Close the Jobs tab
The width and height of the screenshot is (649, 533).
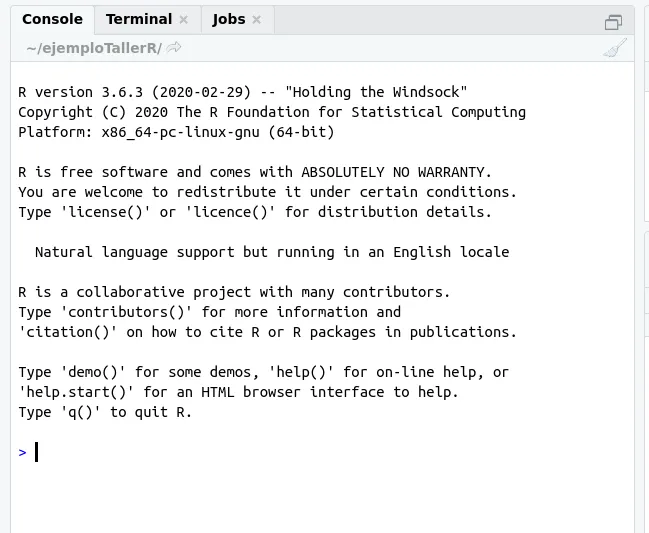tap(257, 19)
